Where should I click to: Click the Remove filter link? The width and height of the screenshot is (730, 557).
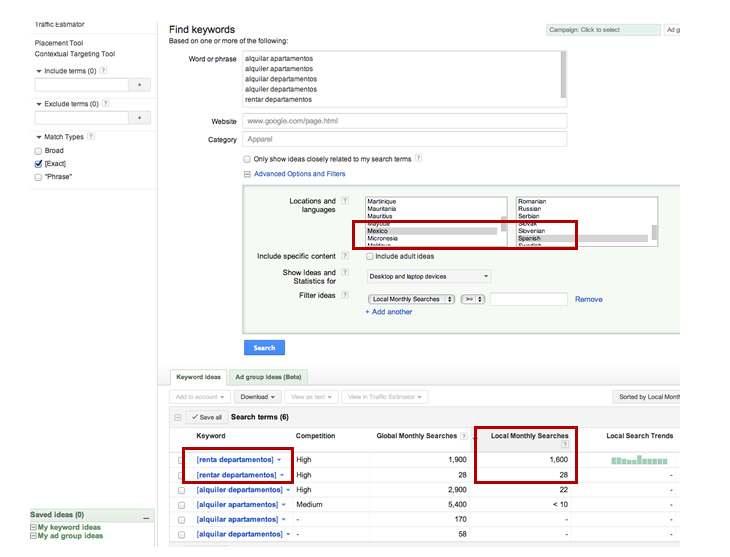588,299
